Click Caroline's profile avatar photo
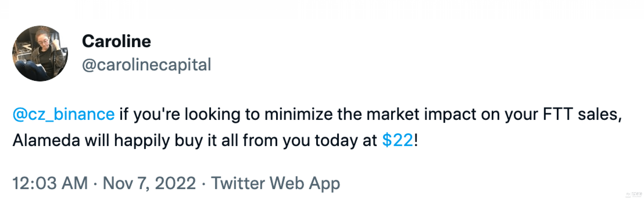 tap(40, 53)
